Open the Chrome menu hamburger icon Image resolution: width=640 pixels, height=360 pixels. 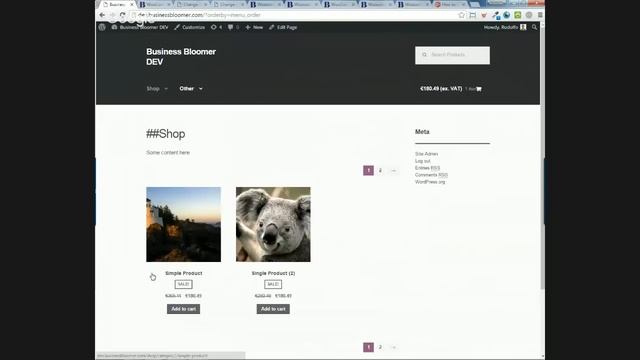pos(540,15)
